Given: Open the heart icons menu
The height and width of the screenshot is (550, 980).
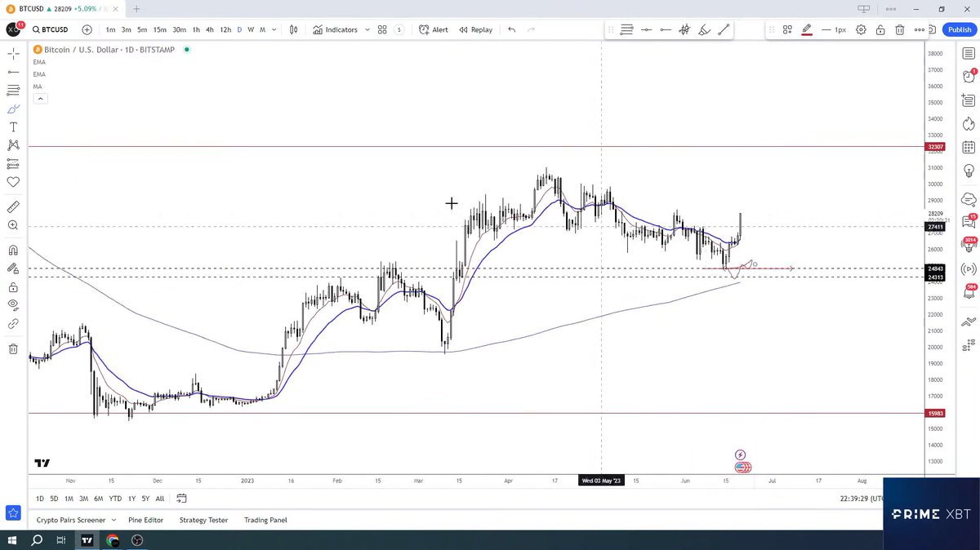Looking at the screenshot, I should click(x=13, y=182).
